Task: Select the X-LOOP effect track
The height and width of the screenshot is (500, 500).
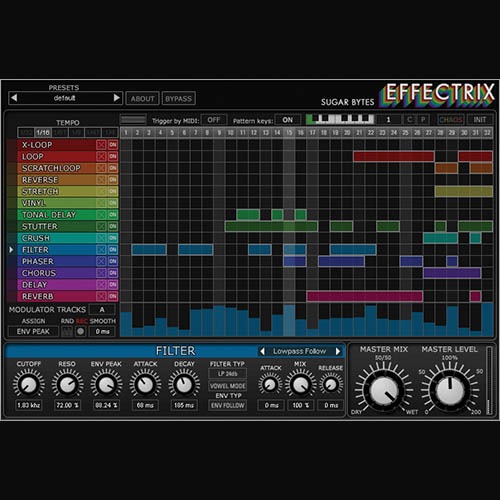Action: pos(57,145)
